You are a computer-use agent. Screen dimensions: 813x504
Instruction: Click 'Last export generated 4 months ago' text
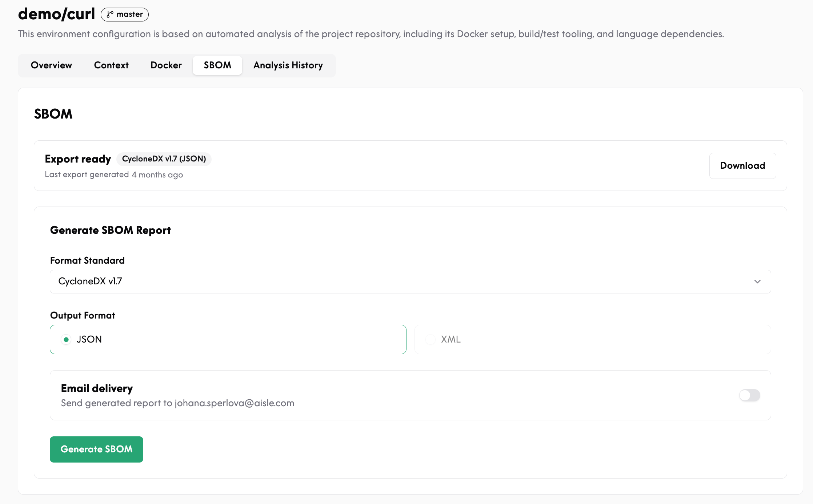point(114,175)
